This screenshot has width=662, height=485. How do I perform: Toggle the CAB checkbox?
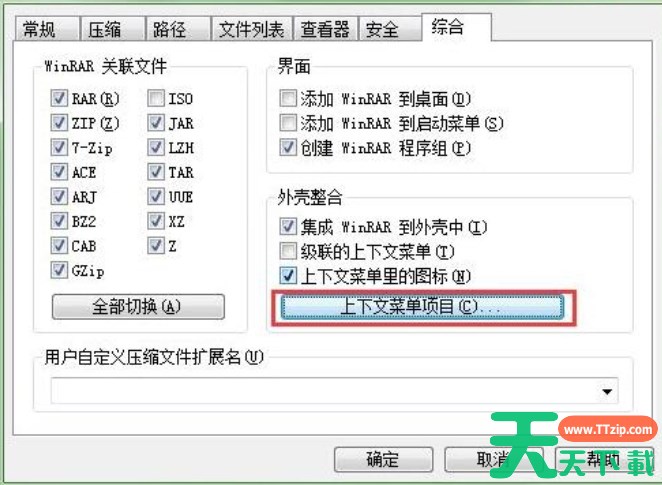point(59,245)
